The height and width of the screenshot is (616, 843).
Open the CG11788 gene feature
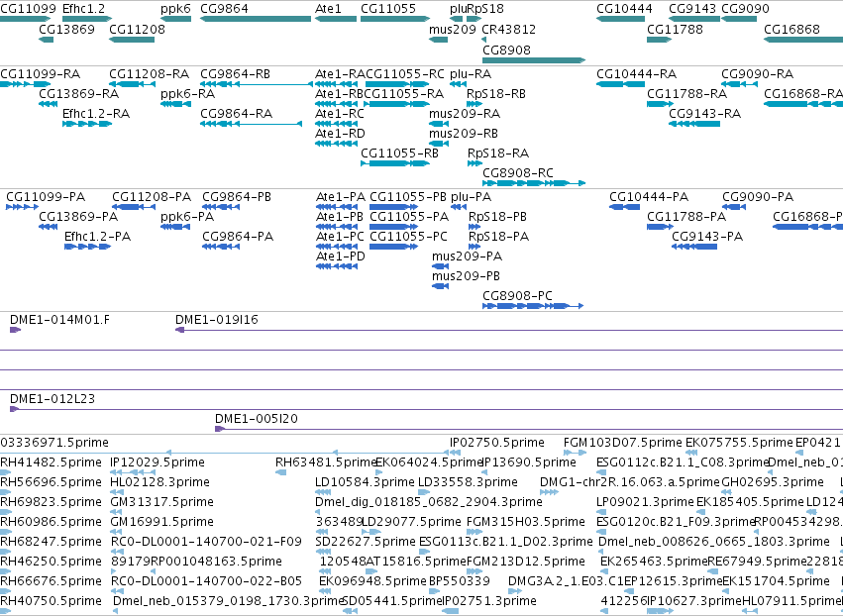pos(659,40)
